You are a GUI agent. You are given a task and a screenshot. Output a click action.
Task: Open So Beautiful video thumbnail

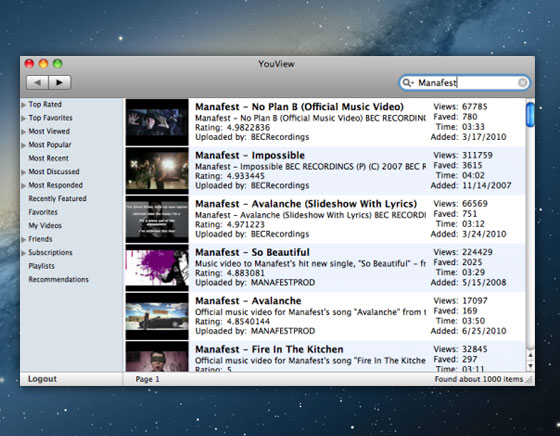(157, 268)
